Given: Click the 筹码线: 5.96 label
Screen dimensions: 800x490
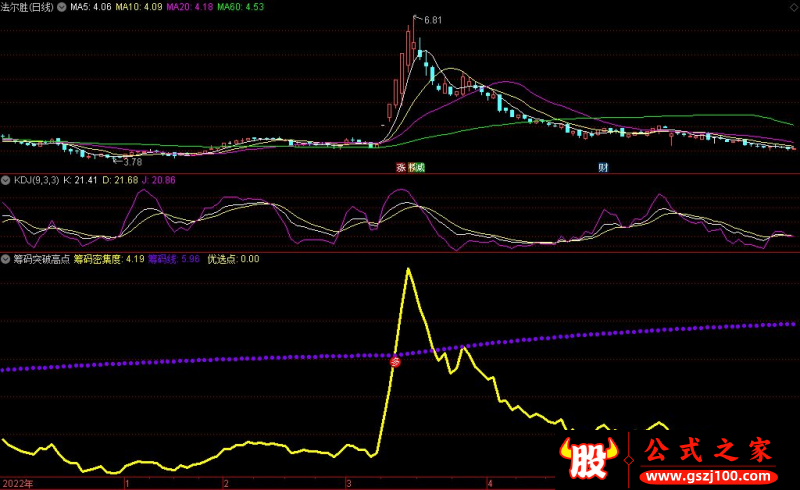Looking at the screenshot, I should (174, 259).
